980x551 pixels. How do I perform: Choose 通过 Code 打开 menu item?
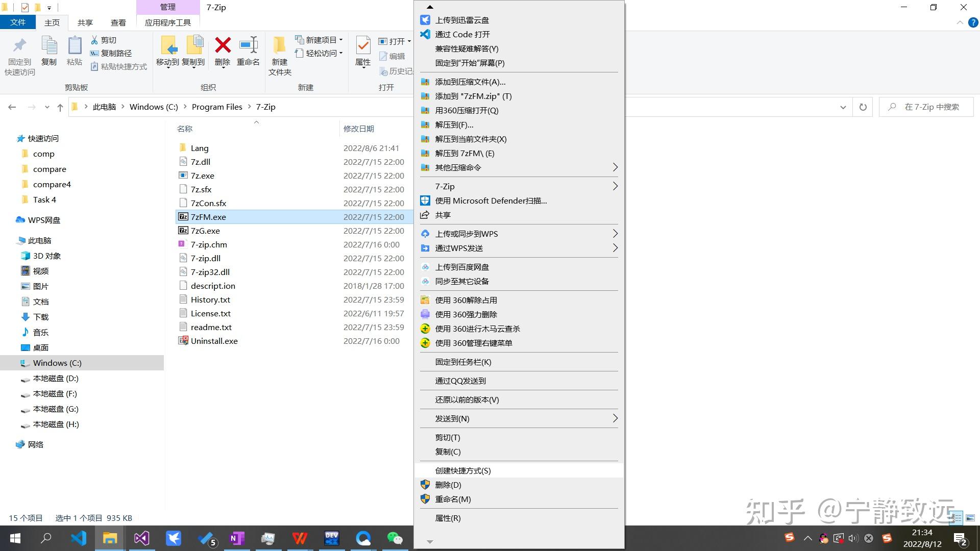(x=519, y=34)
